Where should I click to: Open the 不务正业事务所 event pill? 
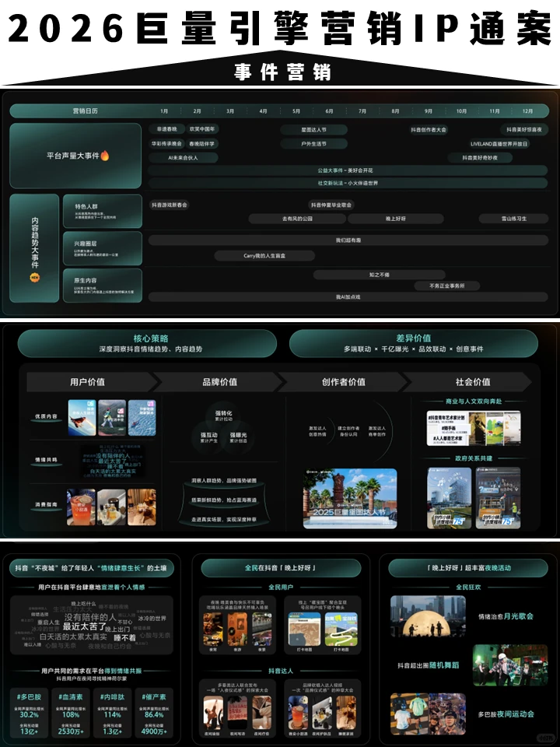click(446, 286)
